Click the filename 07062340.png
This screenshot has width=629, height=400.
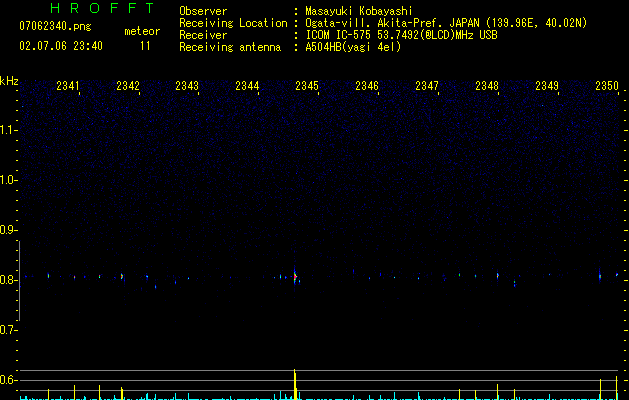(x=55, y=27)
